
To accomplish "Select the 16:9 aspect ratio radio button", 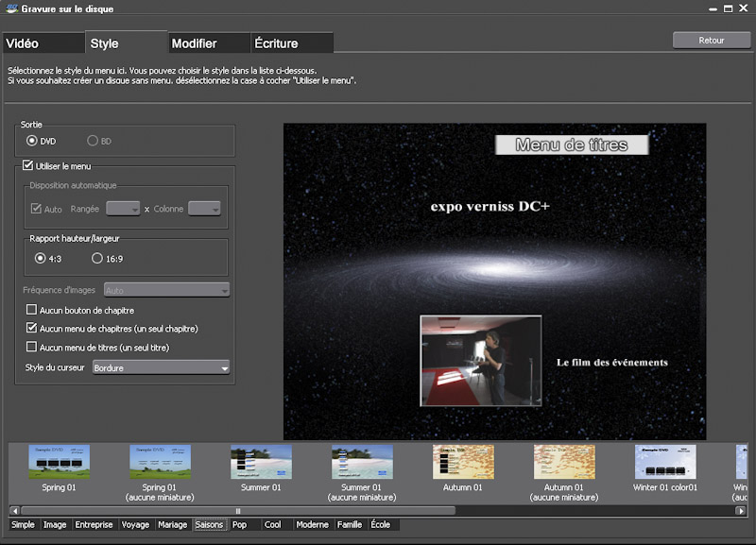I will click(96, 258).
